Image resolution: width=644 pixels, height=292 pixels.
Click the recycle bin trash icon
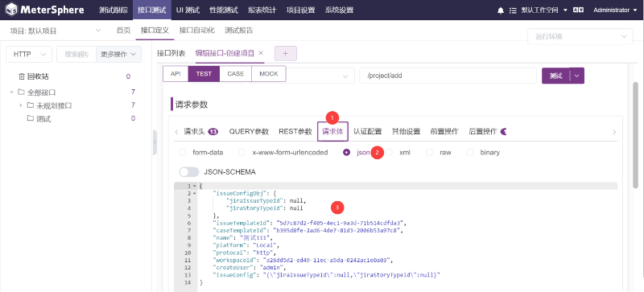22,76
